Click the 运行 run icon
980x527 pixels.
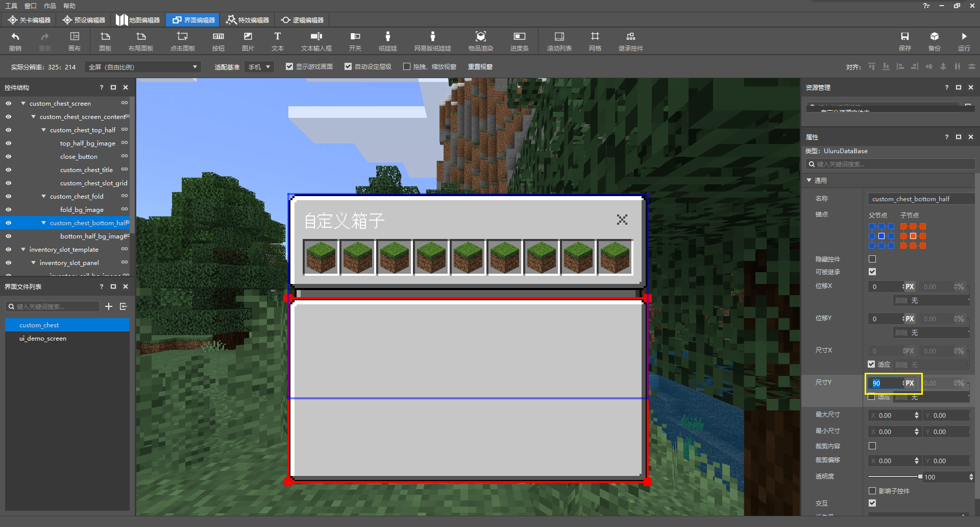(964, 41)
